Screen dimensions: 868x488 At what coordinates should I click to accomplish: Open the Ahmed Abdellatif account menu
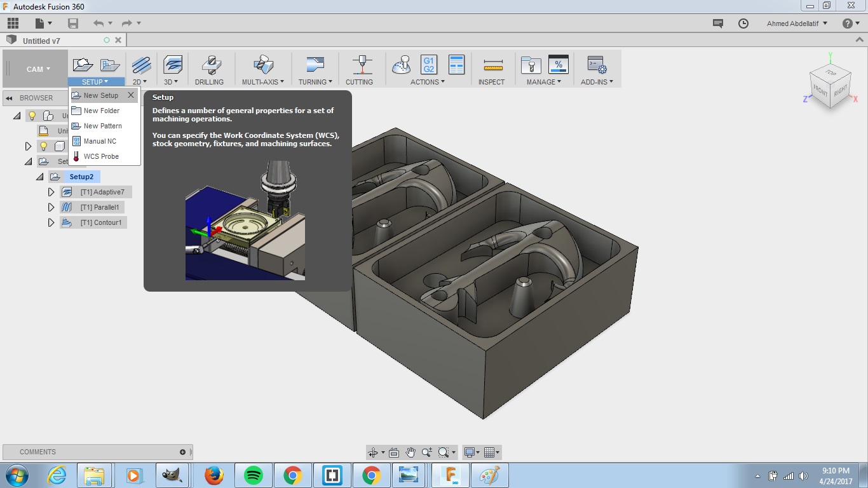coord(797,24)
